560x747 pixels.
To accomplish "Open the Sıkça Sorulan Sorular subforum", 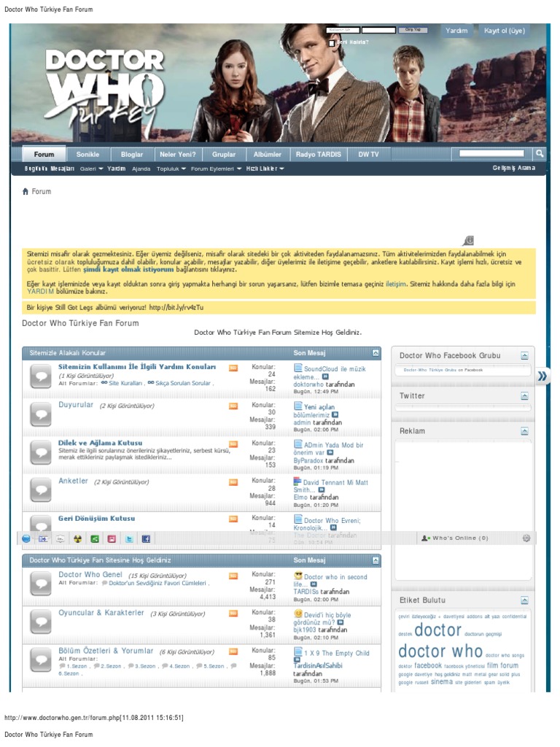I will click(x=183, y=383).
